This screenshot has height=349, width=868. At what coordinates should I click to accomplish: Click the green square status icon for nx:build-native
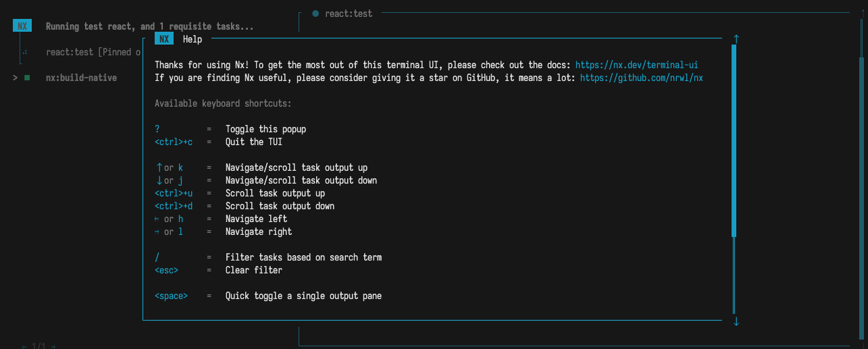pyautogui.click(x=27, y=78)
